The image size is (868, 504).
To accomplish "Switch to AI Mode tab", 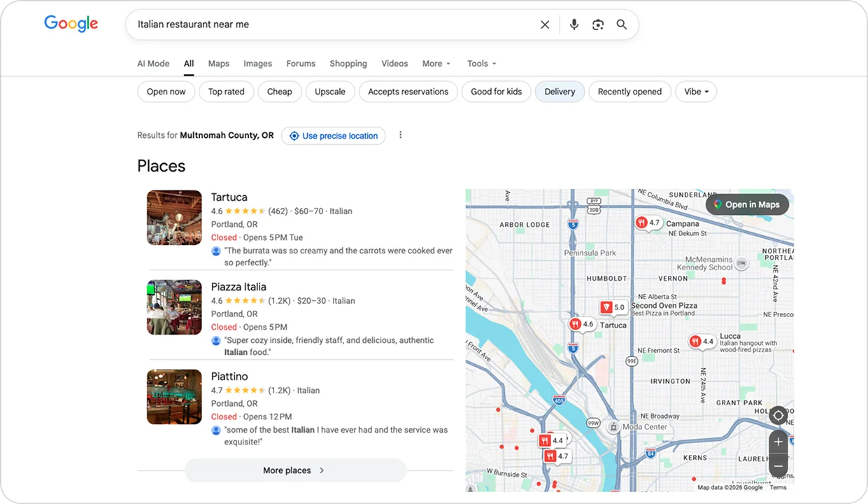I will (x=153, y=64).
